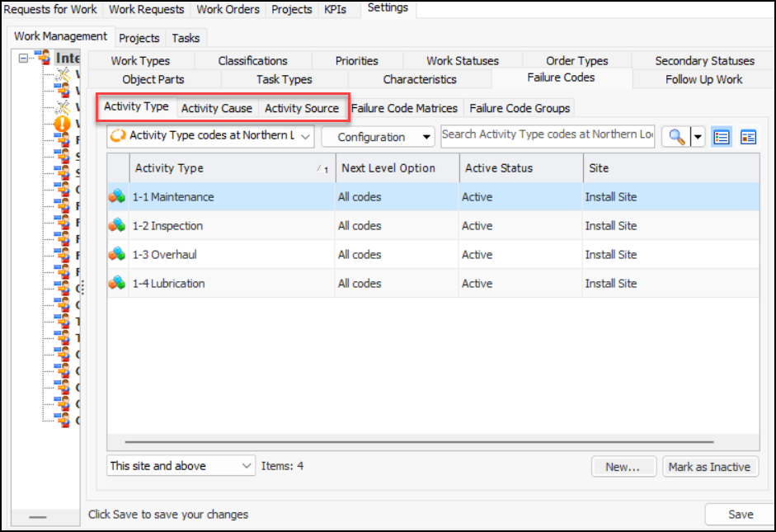
Task: Click the icon on 1-4 Lubrication row
Action: point(117,283)
